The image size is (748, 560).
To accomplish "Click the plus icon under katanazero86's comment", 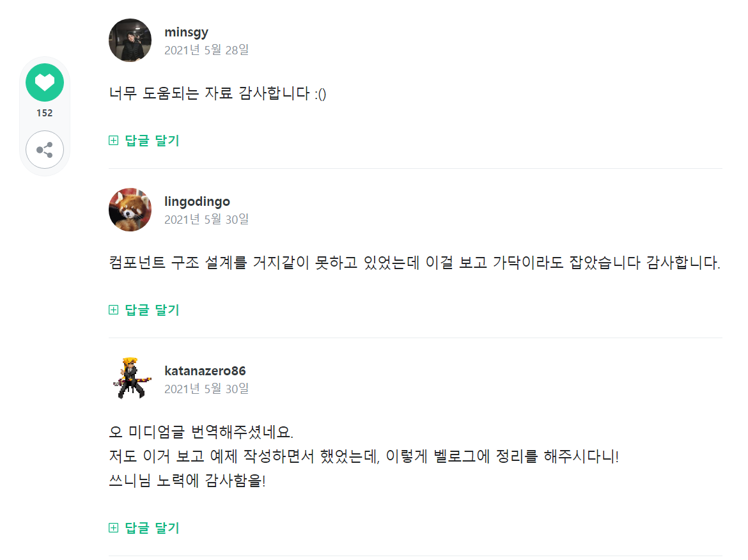I will point(114,528).
